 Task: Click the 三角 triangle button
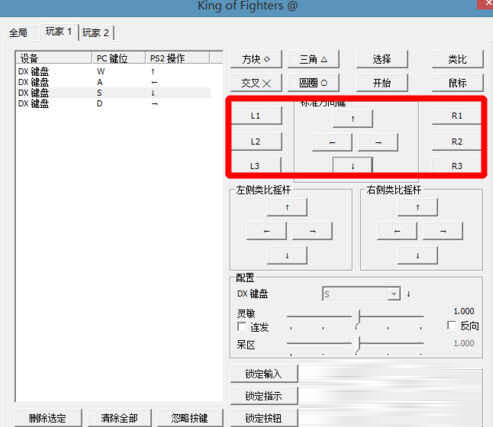(x=313, y=59)
